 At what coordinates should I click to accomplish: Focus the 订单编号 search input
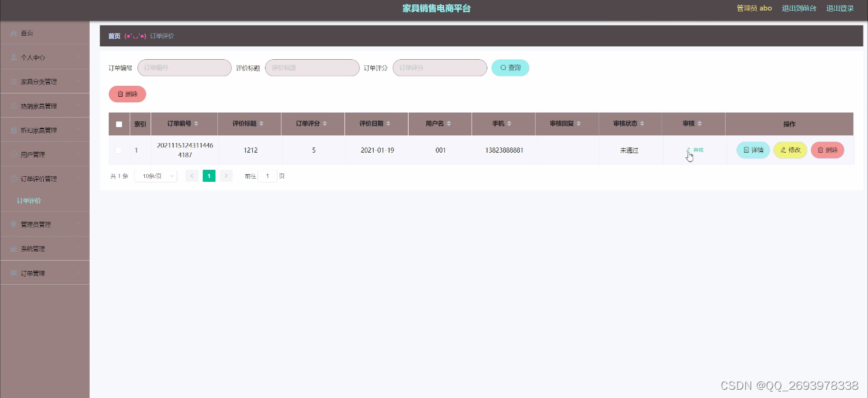(x=184, y=67)
